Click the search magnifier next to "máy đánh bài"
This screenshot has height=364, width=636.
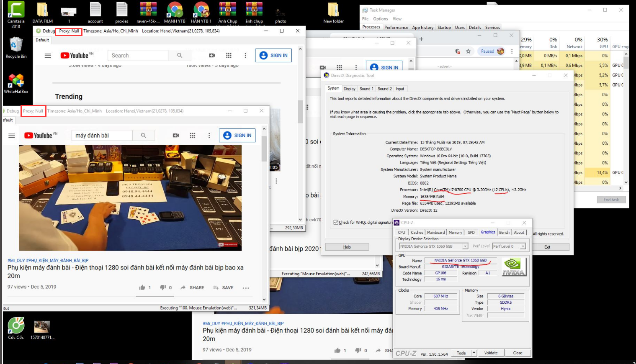click(x=144, y=136)
